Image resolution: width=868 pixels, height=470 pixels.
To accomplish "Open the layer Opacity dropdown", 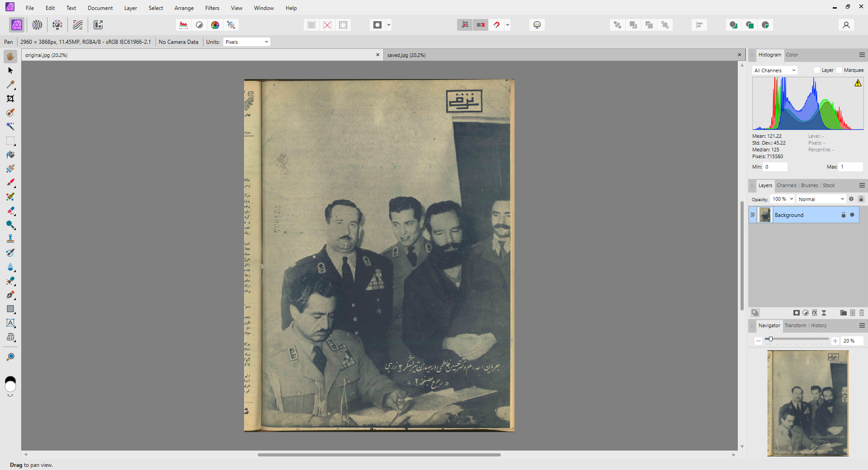I will pos(783,199).
